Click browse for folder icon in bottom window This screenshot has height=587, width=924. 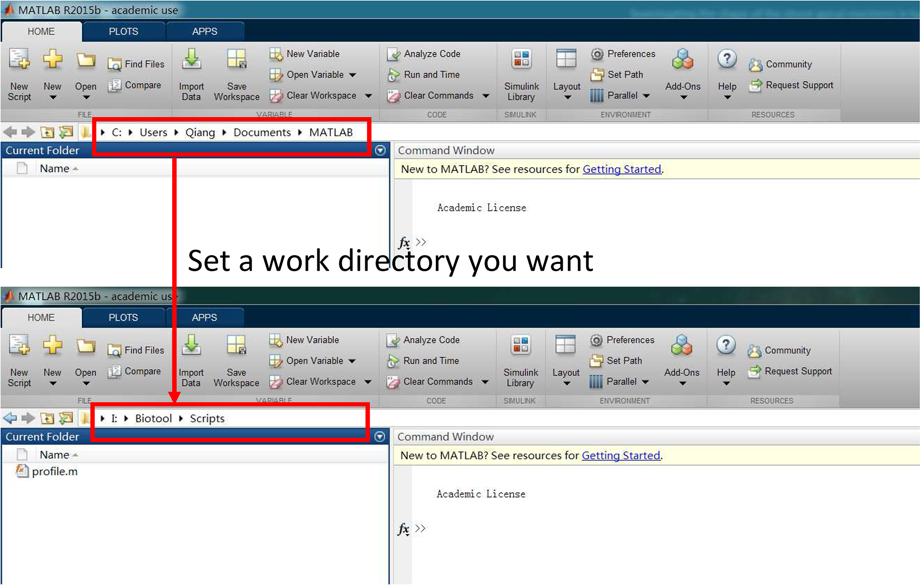[66, 418]
